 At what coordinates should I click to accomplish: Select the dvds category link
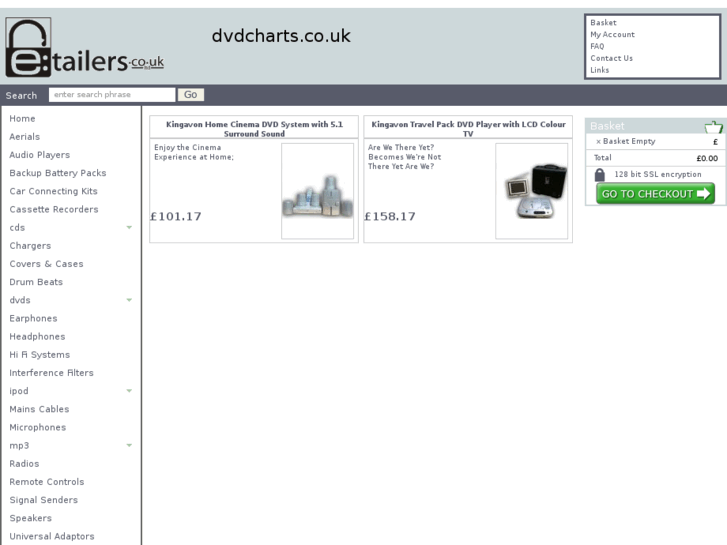click(20, 300)
